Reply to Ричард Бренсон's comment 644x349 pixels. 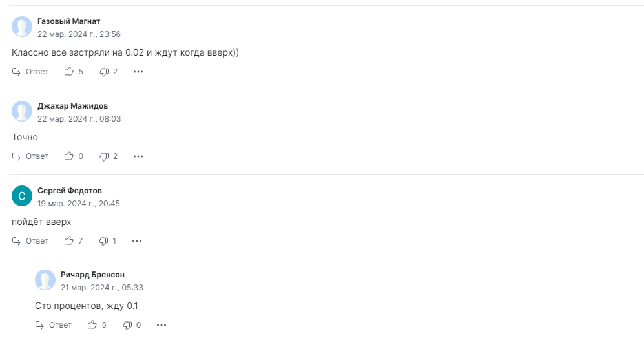[54, 325]
